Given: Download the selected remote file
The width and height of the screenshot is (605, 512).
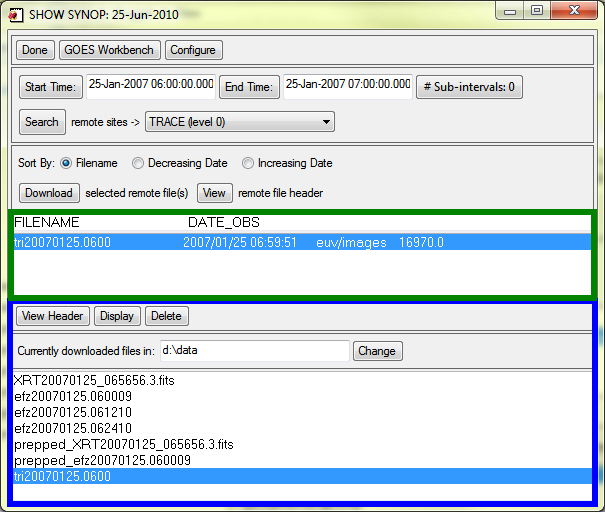Looking at the screenshot, I should pyautogui.click(x=48, y=193).
